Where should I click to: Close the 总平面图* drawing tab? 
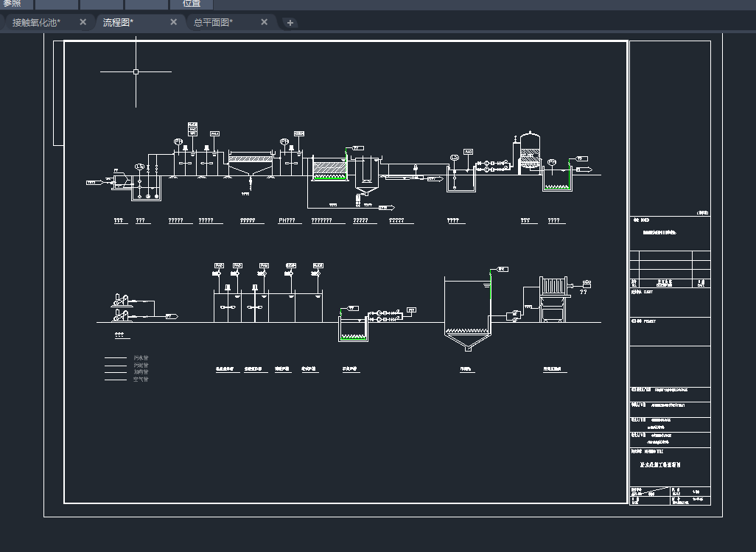tap(265, 22)
